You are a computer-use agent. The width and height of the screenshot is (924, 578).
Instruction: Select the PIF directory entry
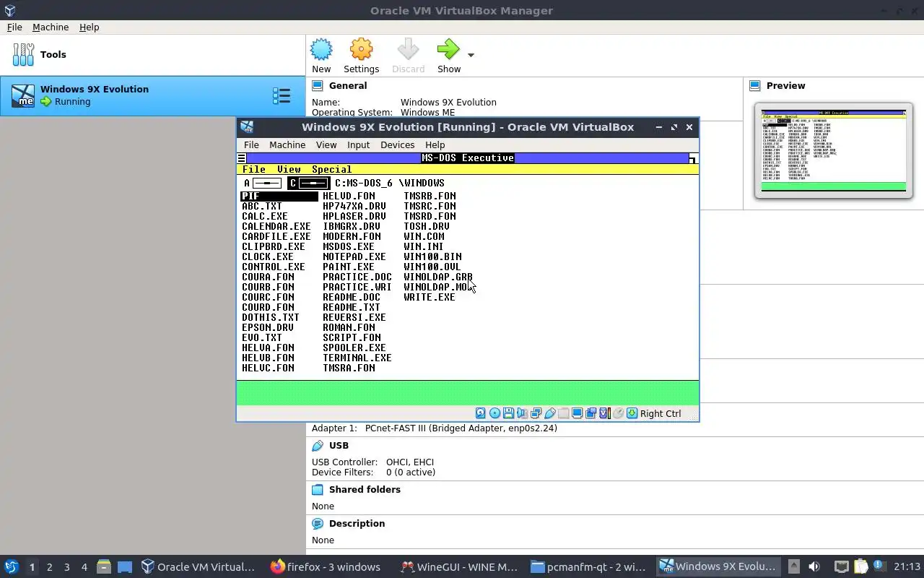tap(279, 196)
